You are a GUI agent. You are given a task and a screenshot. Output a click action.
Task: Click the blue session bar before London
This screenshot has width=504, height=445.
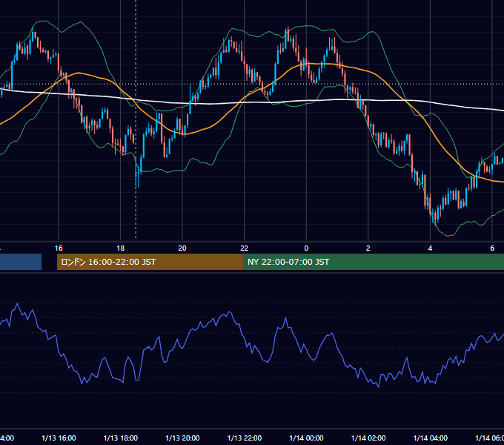click(x=21, y=262)
